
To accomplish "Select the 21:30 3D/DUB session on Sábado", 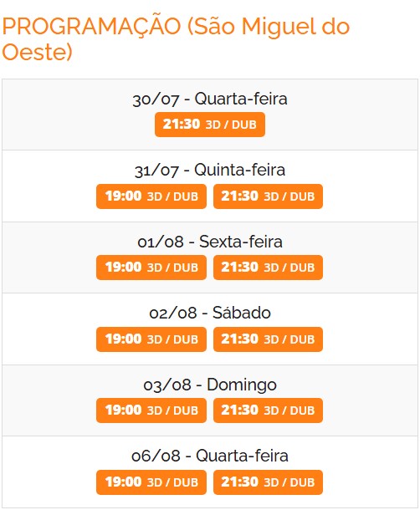I will [x=268, y=339].
